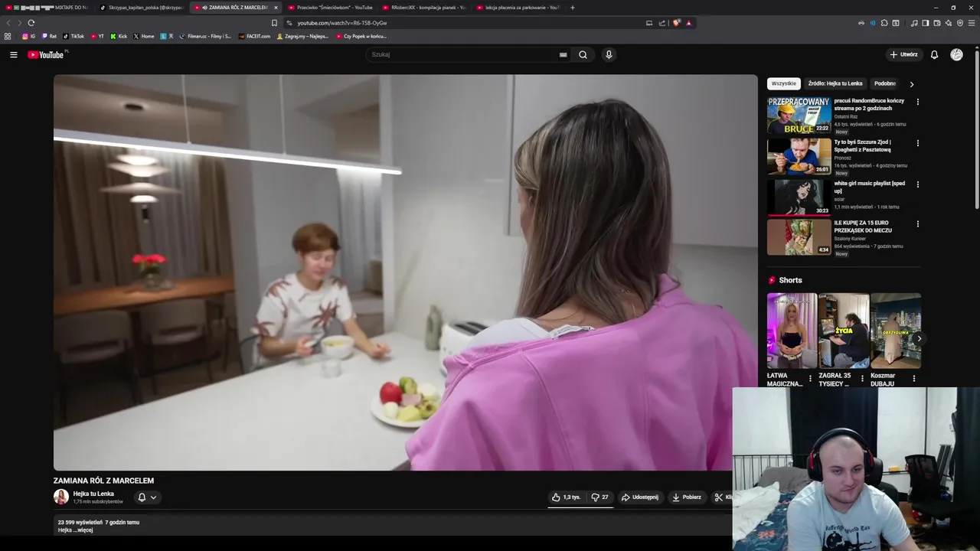Open the Koszmar DUBAJU short thumbnail
Viewport: 980px width, 551px height.
895,331
